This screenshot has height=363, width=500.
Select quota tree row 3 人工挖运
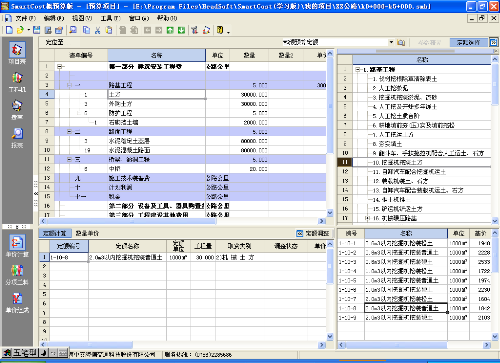(x=422, y=88)
